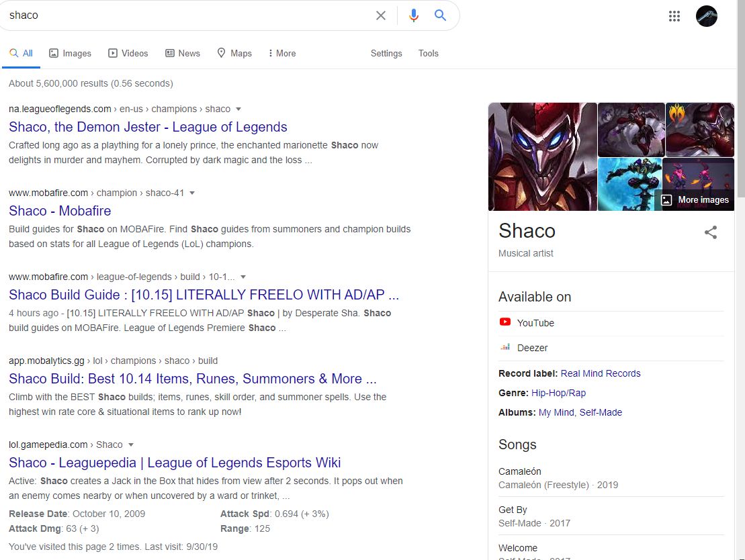This screenshot has height=560, width=745.
Task: Open the More search categories menu
Action: coord(281,53)
